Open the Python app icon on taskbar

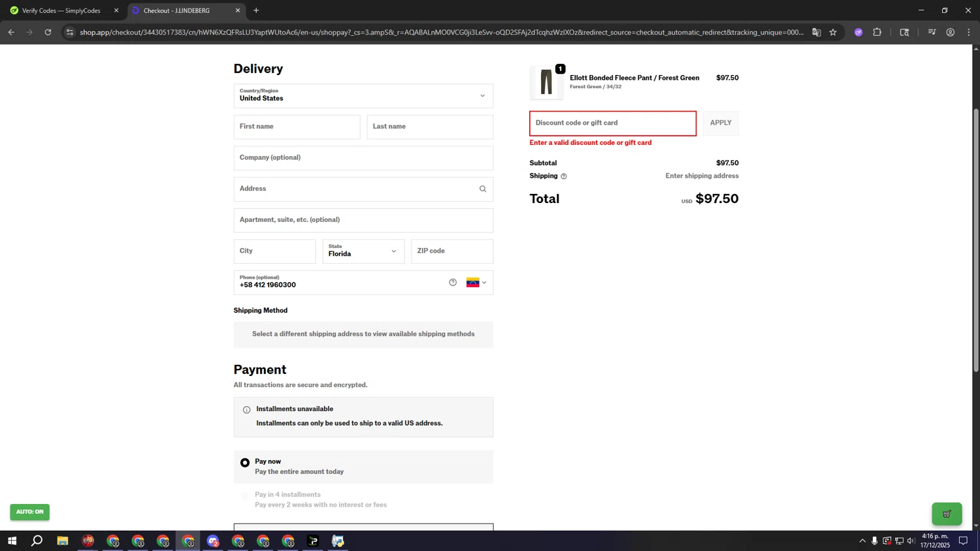point(338,541)
